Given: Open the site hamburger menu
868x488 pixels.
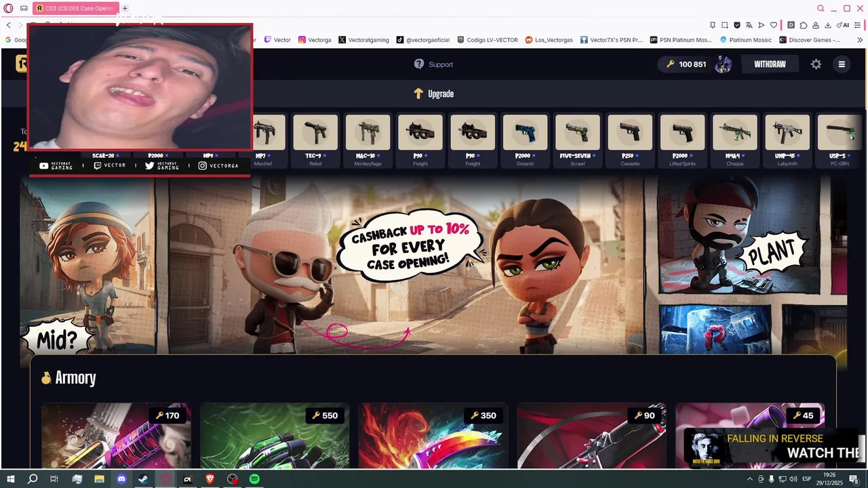Looking at the screenshot, I should pyautogui.click(x=842, y=64).
